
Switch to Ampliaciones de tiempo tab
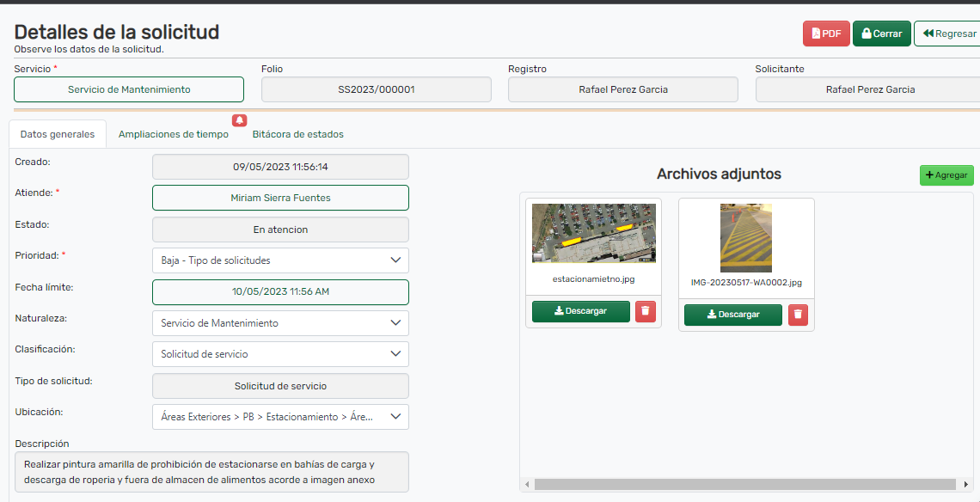(x=174, y=134)
